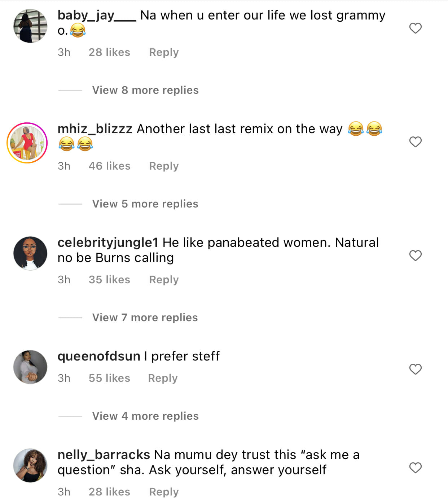Viewport: 448px width, 502px height.
Task: View the 46 likes on mhiz_blizzz's comment
Action: click(x=109, y=166)
